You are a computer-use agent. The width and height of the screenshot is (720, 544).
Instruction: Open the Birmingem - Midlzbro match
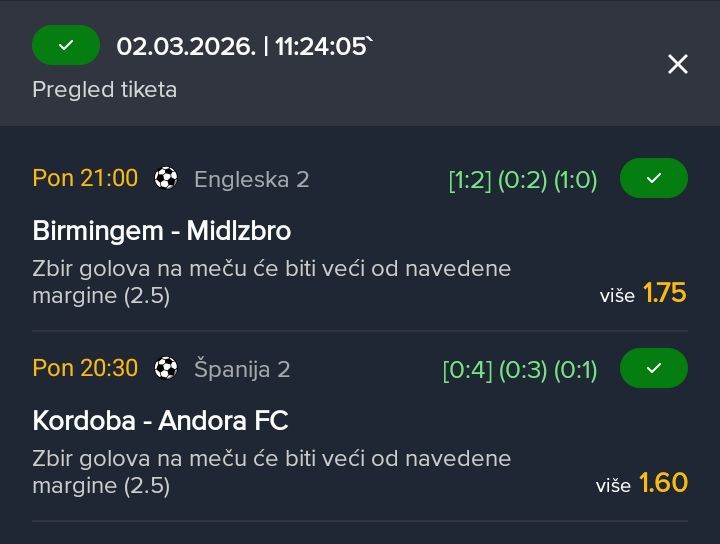pos(162,231)
